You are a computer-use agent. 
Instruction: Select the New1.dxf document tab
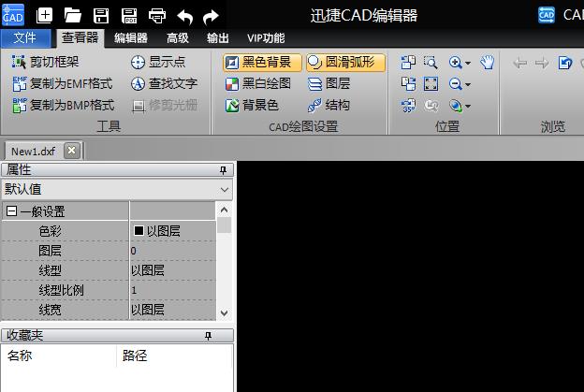(x=33, y=152)
